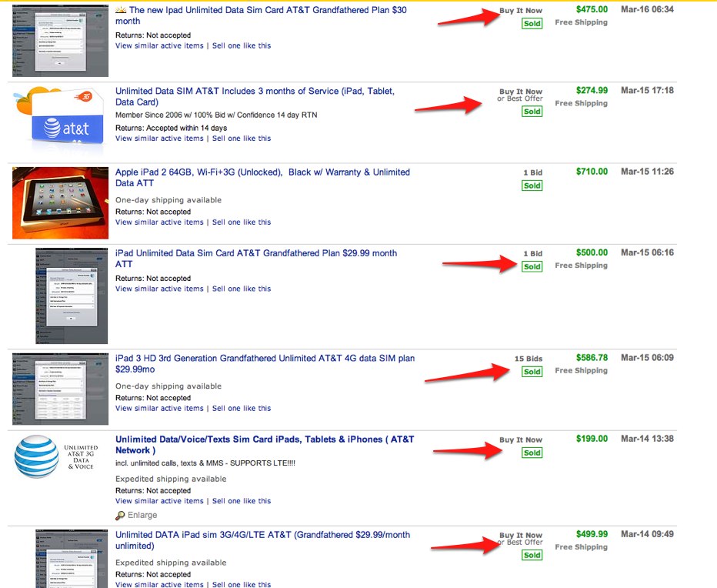Image resolution: width=717 pixels, height=588 pixels.
Task: Click the Enlarge link under the AT&T Voice listing
Action: [142, 515]
